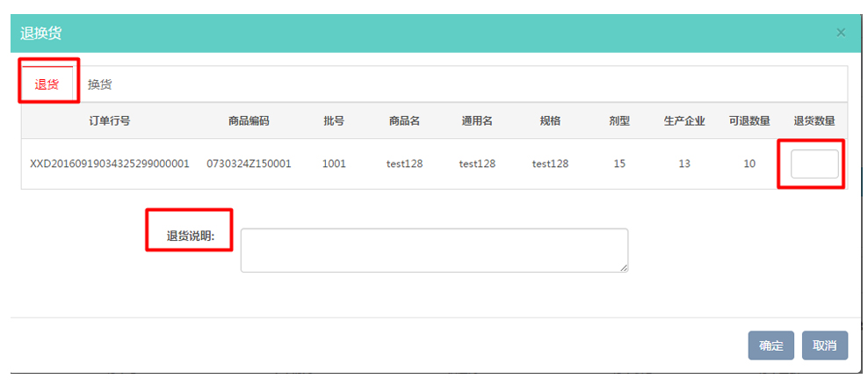Select order number XXD2016091903432529900​0001 cell
This screenshot has height=386, width=868.
click(109, 164)
